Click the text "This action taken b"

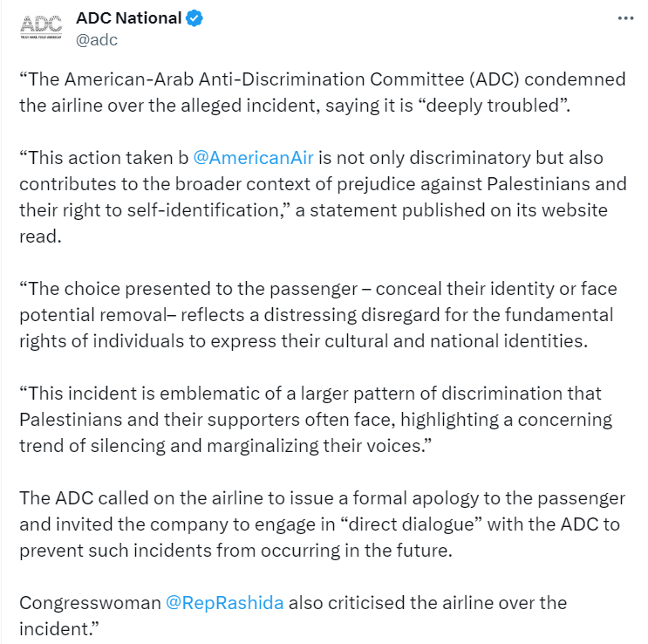point(104,158)
